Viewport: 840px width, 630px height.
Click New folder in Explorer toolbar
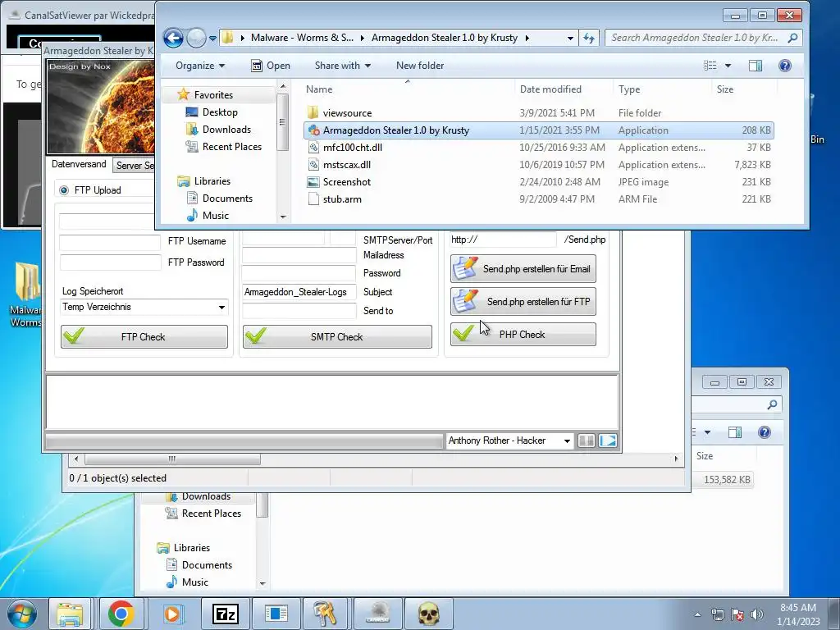point(420,66)
